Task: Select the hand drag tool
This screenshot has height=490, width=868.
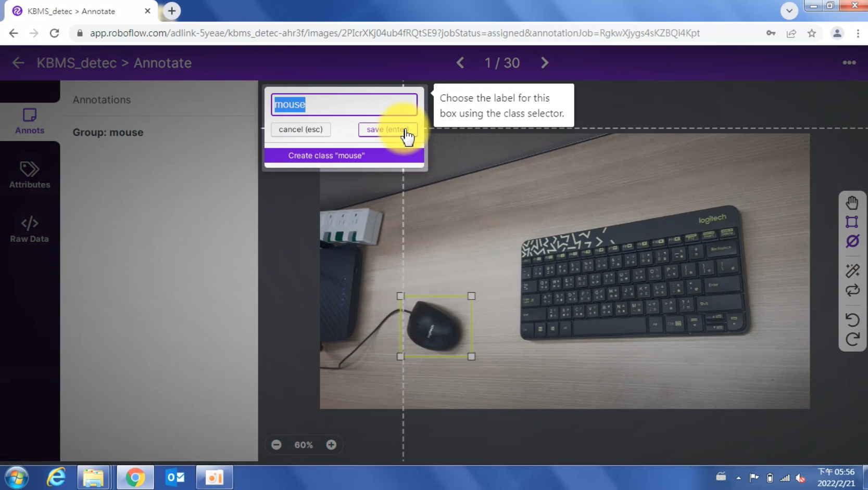Action: point(852,202)
